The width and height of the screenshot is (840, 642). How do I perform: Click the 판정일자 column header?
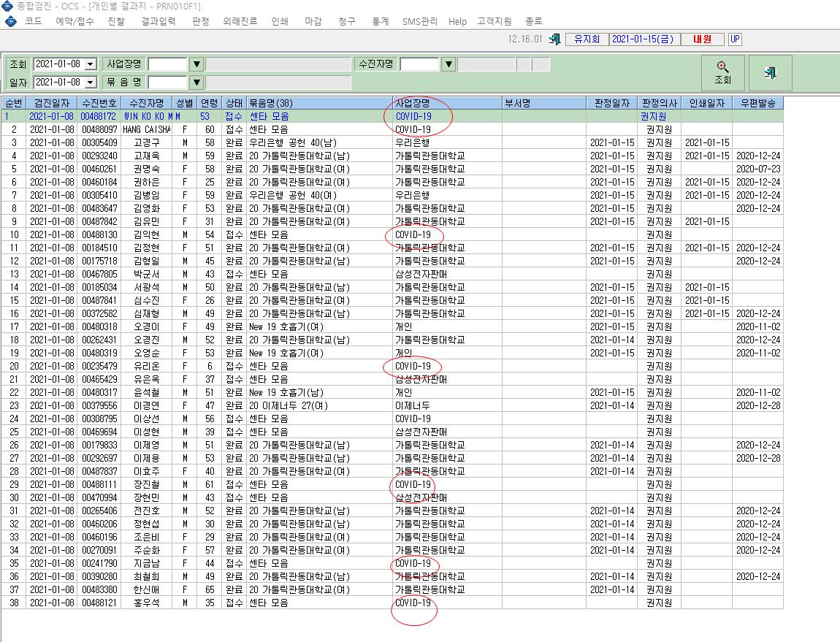(612, 103)
